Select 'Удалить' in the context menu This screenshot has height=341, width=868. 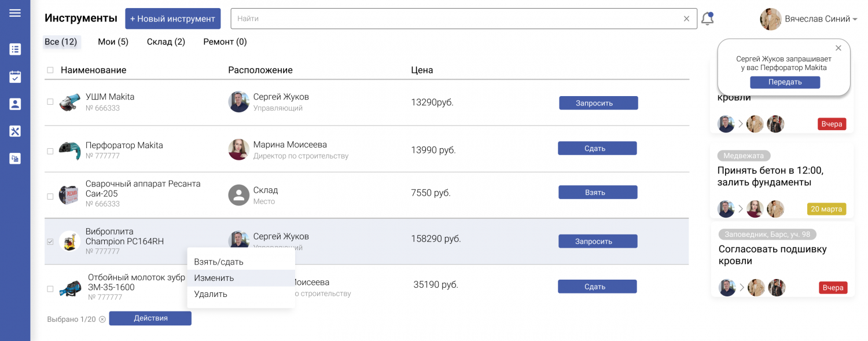point(211,294)
